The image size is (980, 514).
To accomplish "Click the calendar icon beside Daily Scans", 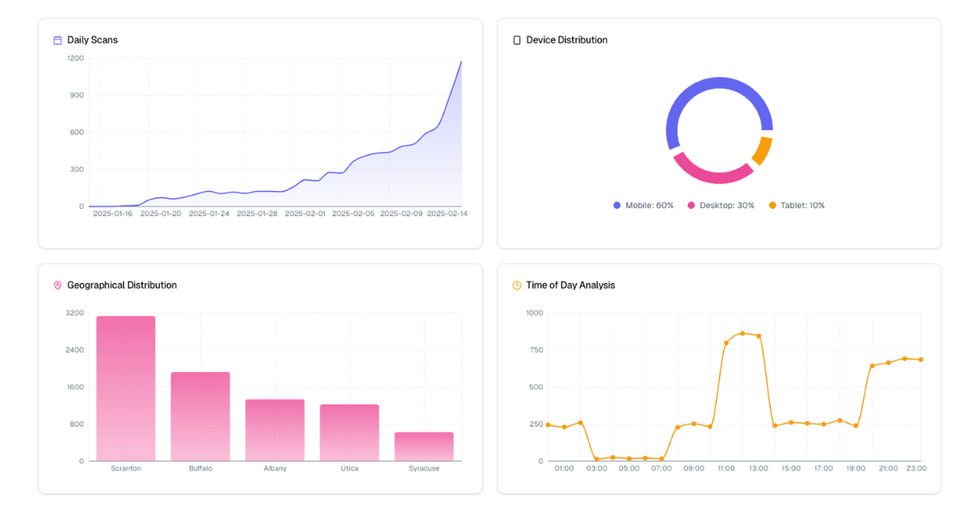I will 57,40.
